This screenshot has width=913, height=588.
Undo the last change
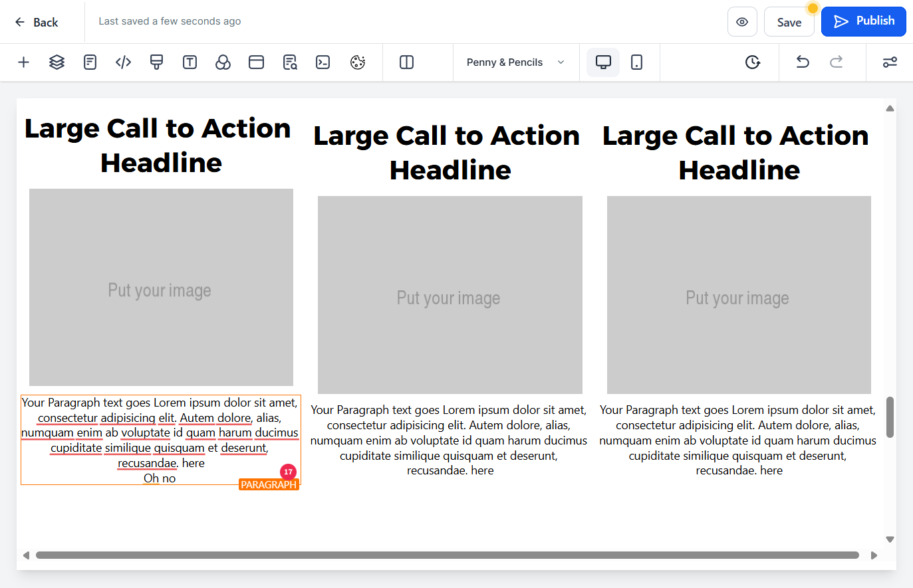click(803, 62)
